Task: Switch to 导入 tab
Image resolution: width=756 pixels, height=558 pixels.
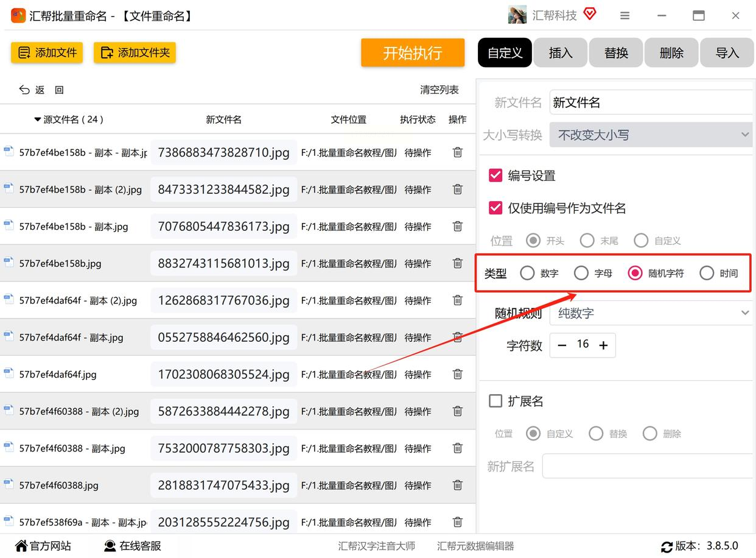Action: pos(727,53)
